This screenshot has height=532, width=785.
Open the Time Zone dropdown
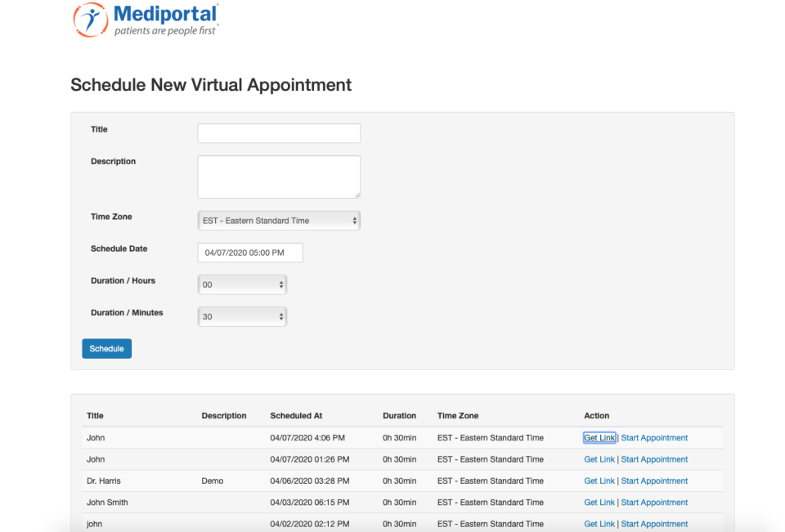[x=278, y=220]
